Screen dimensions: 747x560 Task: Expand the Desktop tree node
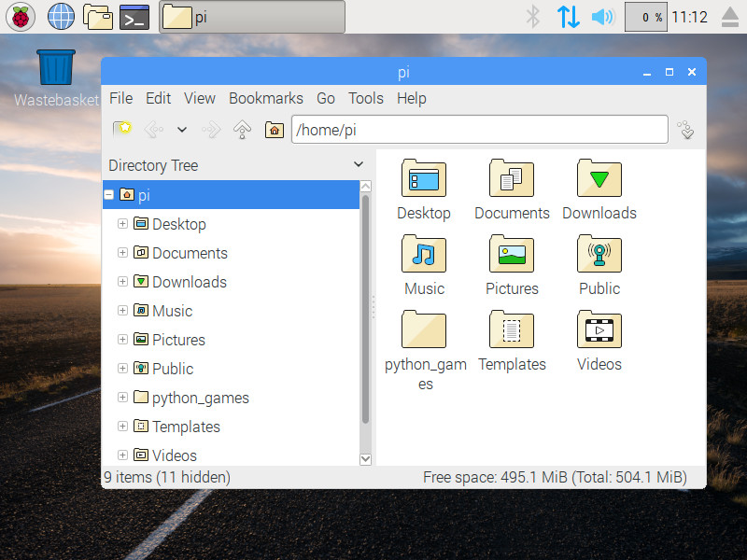(122, 223)
